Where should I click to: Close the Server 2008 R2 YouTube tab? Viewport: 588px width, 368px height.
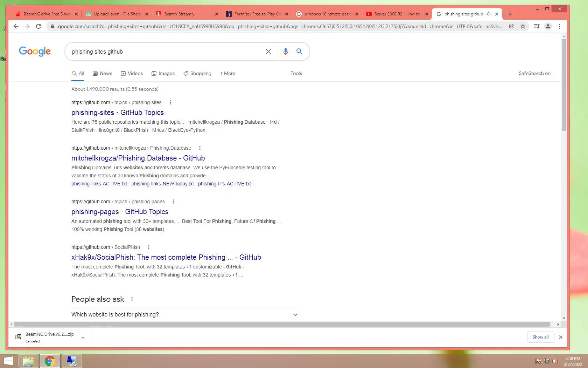[426, 14]
